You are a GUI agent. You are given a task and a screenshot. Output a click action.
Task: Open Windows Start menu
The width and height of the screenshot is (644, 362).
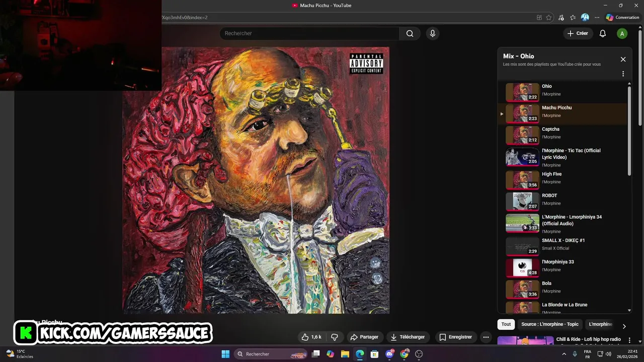tap(225, 354)
